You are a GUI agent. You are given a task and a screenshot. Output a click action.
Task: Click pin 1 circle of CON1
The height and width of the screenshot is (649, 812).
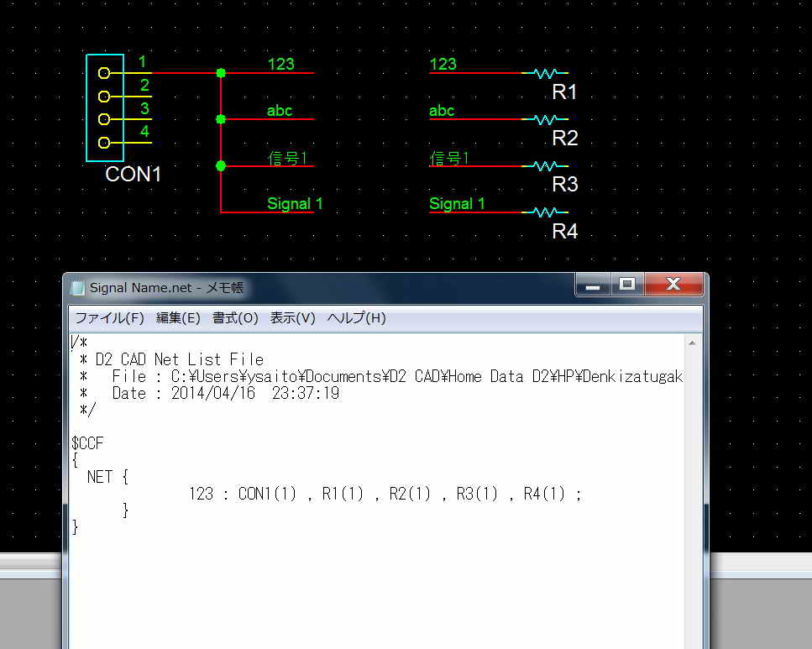coord(104,73)
